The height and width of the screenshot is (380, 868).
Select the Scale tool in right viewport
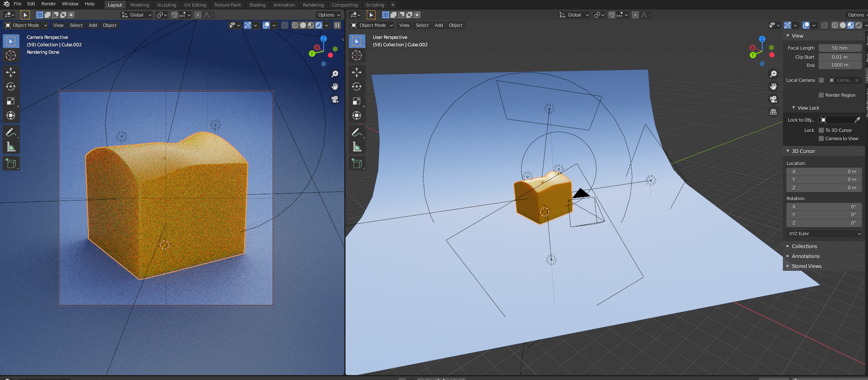click(357, 101)
